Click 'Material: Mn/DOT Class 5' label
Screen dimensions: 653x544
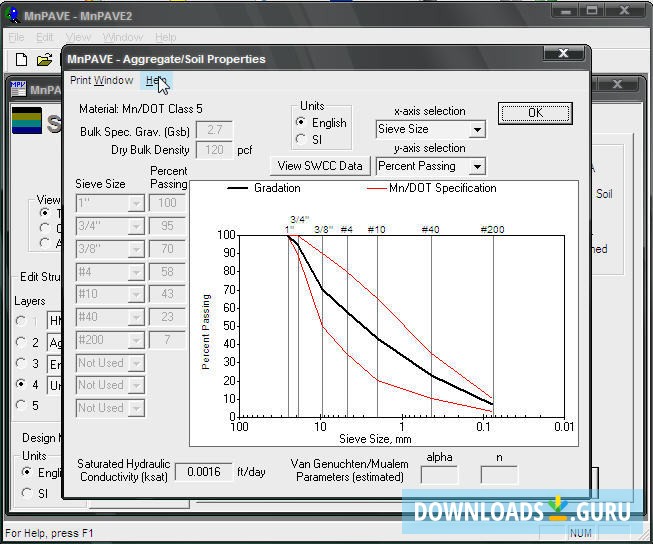pyautogui.click(x=141, y=109)
